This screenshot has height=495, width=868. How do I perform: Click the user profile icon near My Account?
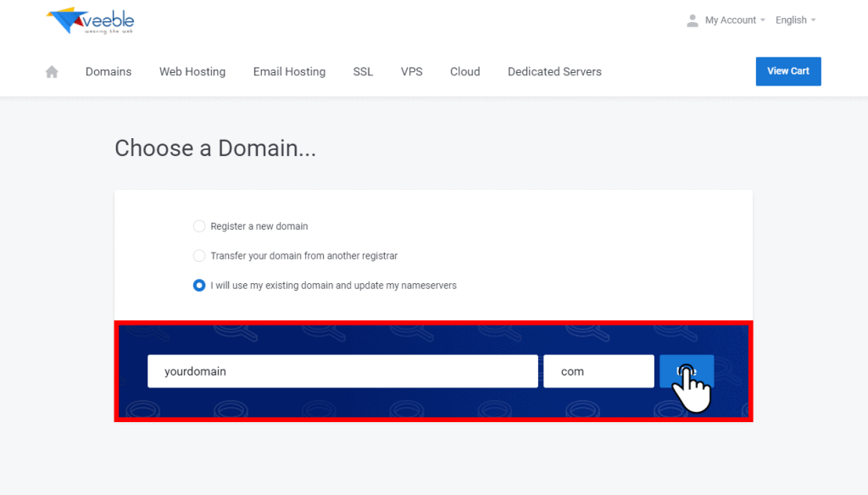[x=694, y=19]
